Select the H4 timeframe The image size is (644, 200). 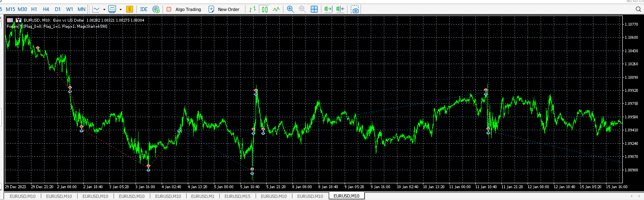coord(46,9)
